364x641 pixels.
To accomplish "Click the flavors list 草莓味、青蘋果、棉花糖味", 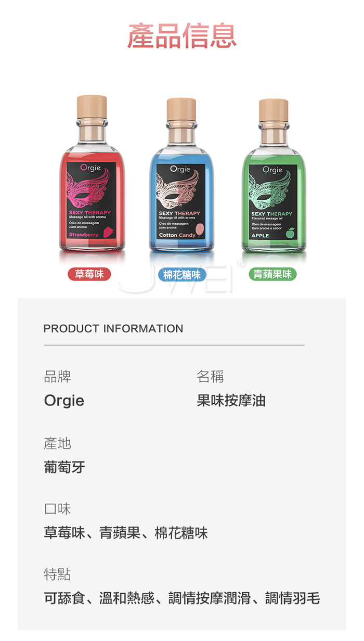I will [x=126, y=533].
